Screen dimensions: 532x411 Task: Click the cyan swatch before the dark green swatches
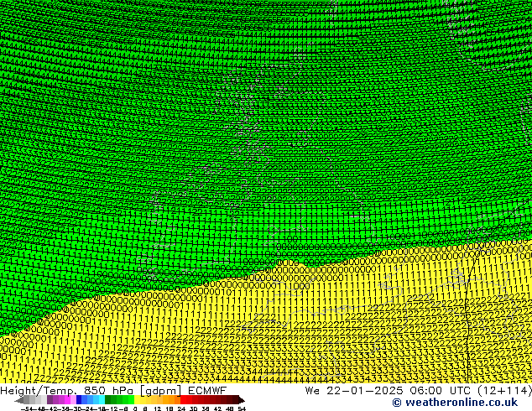tap(102, 399)
